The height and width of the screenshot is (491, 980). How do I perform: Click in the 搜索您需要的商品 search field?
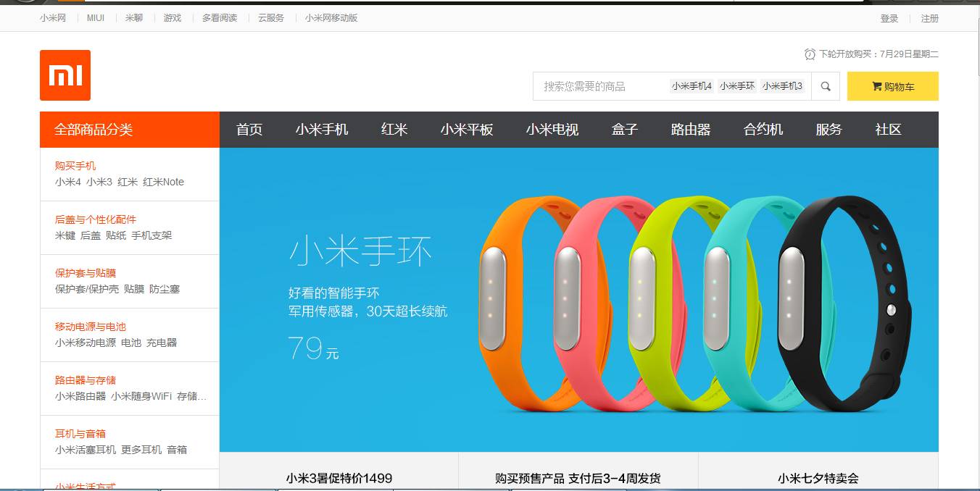coord(602,86)
